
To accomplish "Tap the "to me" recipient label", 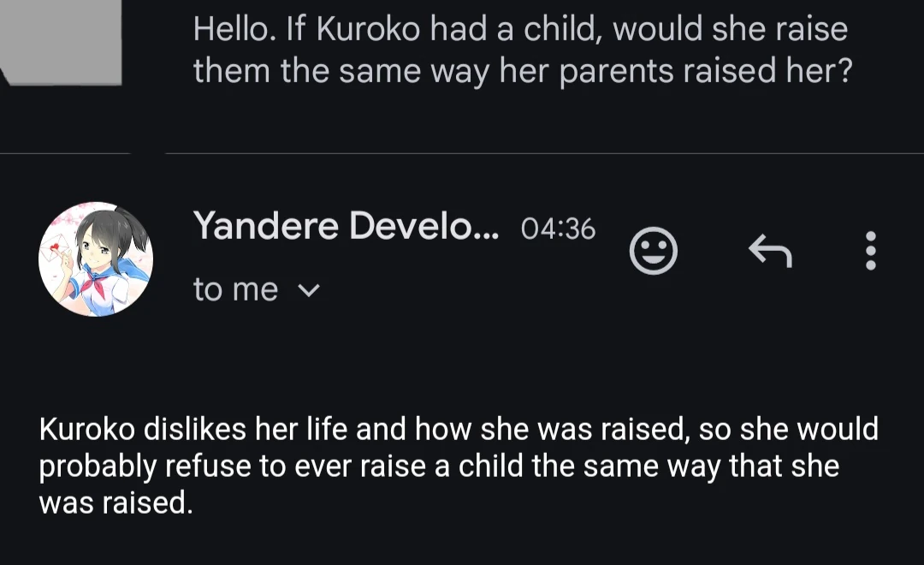I will [235, 290].
